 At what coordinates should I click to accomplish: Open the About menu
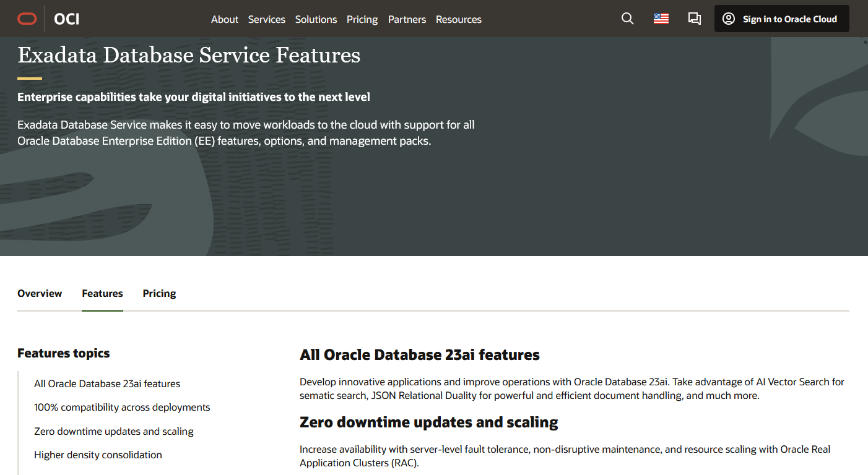(225, 19)
